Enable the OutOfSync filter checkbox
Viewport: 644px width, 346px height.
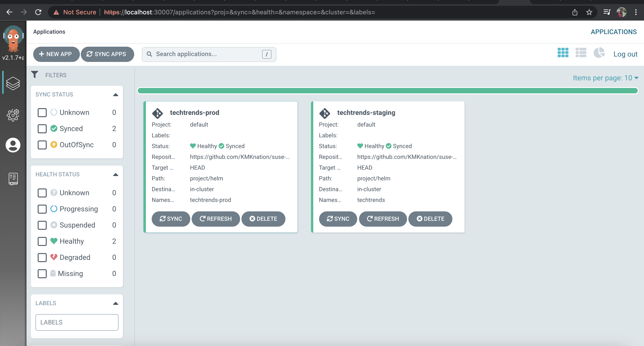pos(42,145)
